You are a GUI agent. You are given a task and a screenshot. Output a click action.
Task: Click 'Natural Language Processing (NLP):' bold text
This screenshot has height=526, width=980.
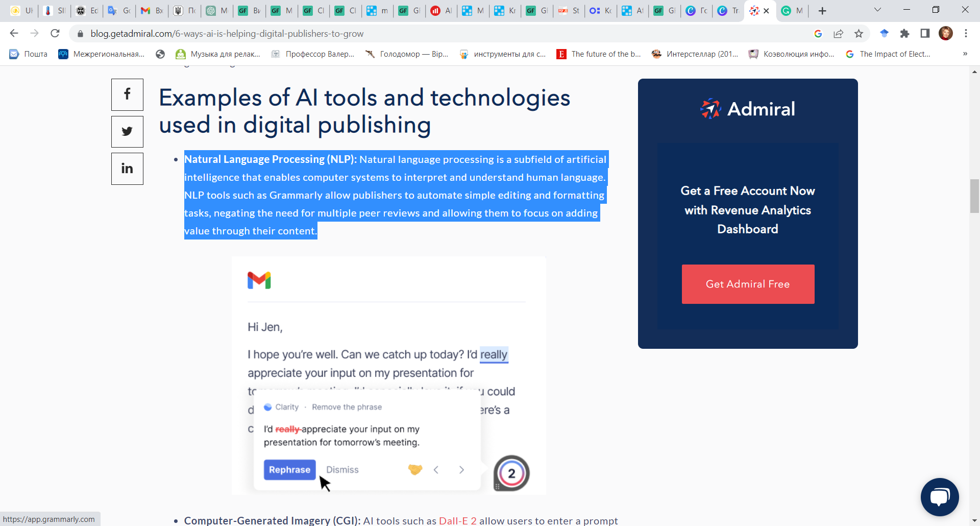pyautogui.click(x=271, y=159)
